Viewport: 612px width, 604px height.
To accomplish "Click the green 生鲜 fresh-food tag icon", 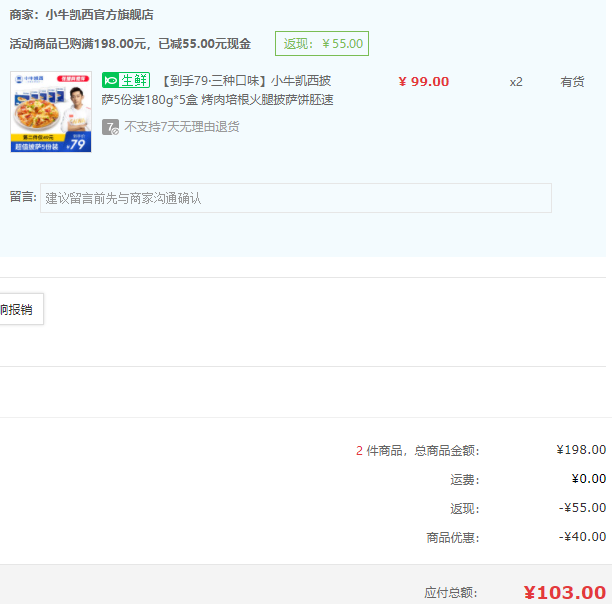I will coord(126,80).
